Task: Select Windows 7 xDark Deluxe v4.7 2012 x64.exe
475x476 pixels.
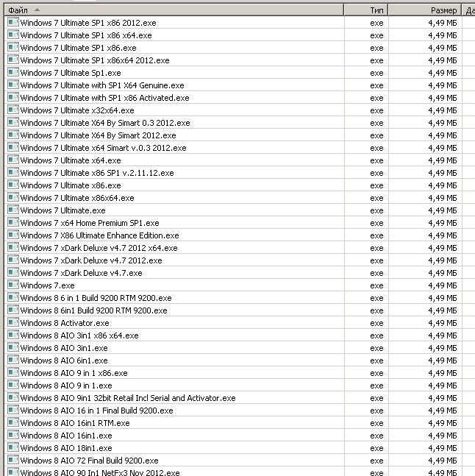Action: [x=99, y=248]
